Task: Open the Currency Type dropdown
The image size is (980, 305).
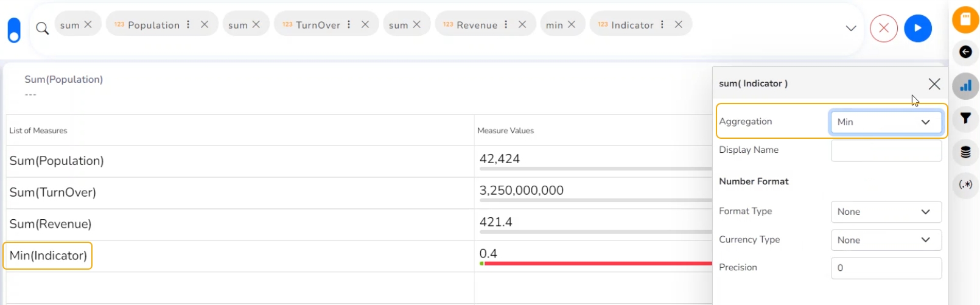Action: click(886, 240)
